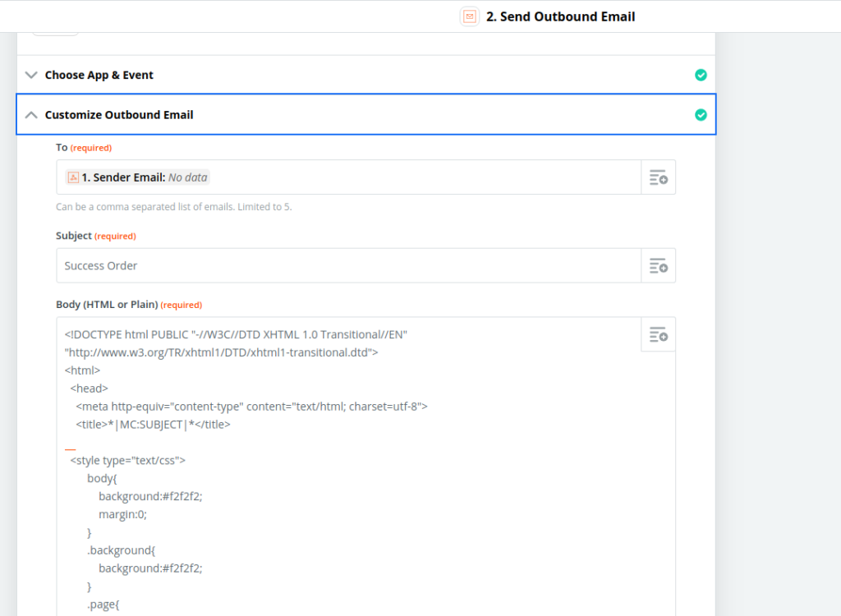Click the Sender Email pill's app icon
841x616 pixels.
73,177
